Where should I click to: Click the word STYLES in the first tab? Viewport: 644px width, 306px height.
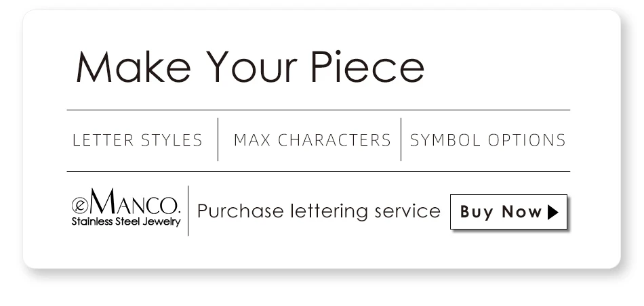[172, 140]
